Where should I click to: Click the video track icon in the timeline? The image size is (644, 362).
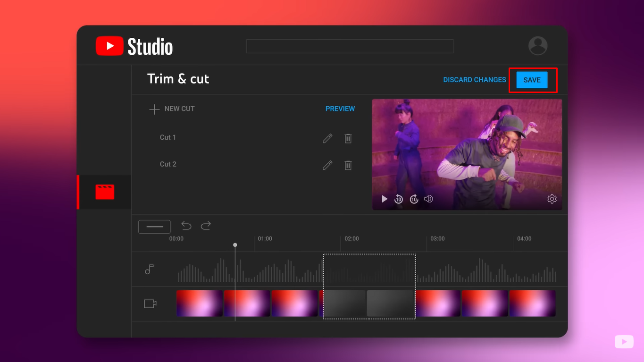(x=149, y=303)
